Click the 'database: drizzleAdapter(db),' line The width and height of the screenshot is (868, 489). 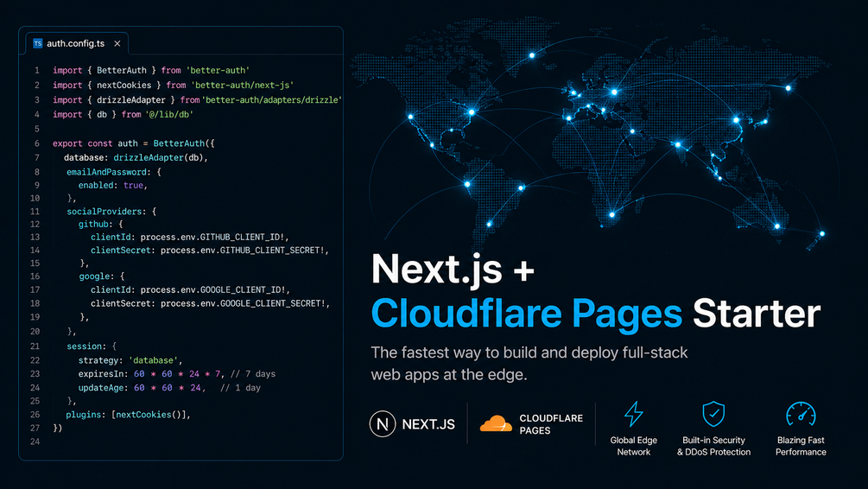[x=136, y=158]
